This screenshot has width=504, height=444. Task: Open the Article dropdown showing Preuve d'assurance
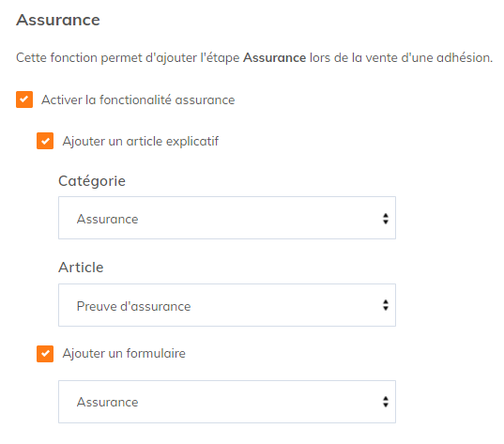click(x=227, y=305)
